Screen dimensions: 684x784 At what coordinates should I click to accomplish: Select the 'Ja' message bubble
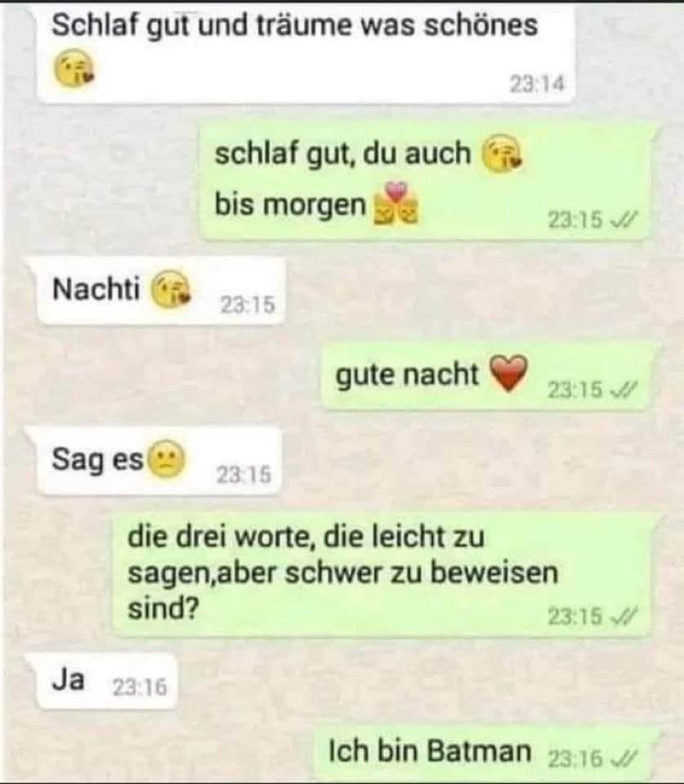click(x=107, y=681)
